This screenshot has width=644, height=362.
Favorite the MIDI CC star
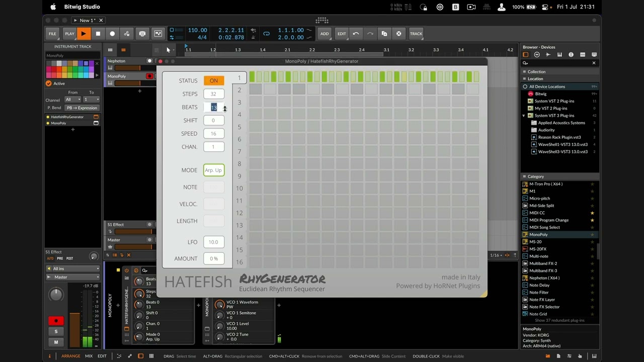pyautogui.click(x=592, y=213)
